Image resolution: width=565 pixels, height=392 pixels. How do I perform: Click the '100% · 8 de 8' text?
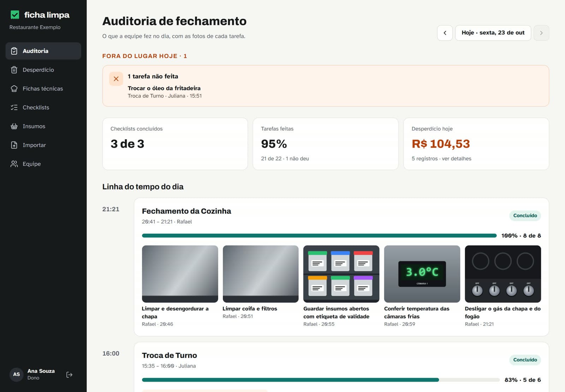pos(521,236)
